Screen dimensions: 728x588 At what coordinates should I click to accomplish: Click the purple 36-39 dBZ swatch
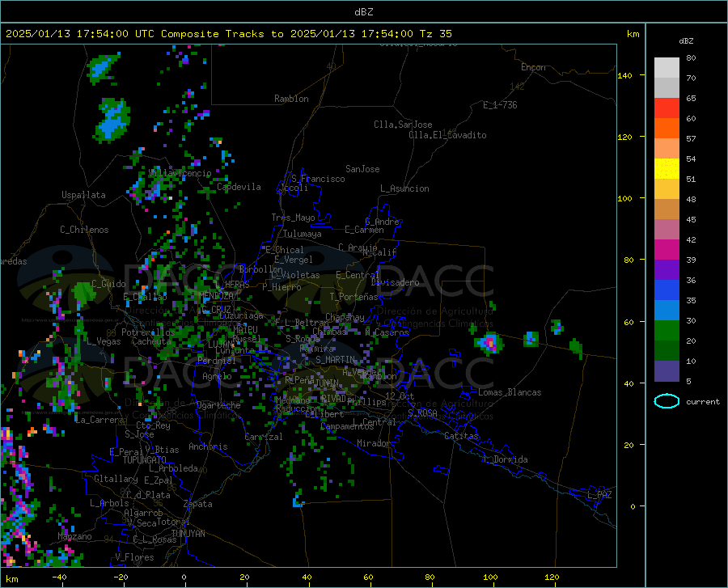point(667,270)
